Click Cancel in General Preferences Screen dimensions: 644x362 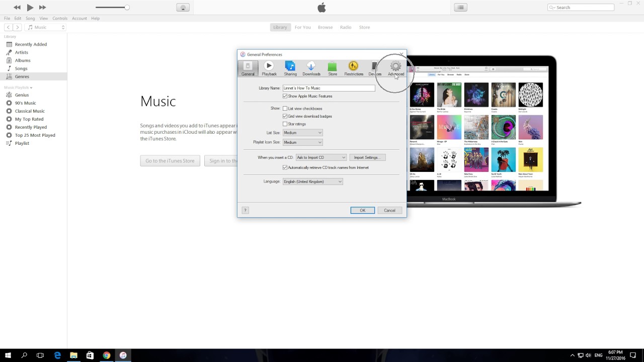389,210
